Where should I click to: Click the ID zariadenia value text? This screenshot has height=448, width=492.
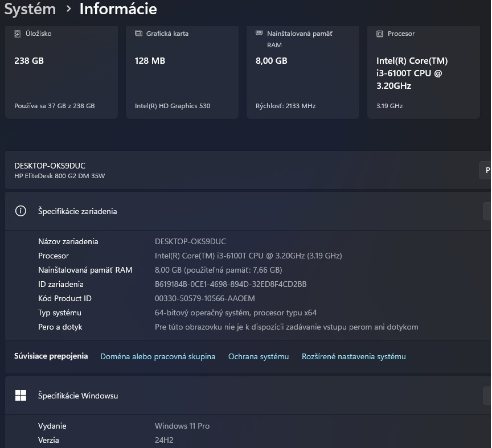coord(231,284)
